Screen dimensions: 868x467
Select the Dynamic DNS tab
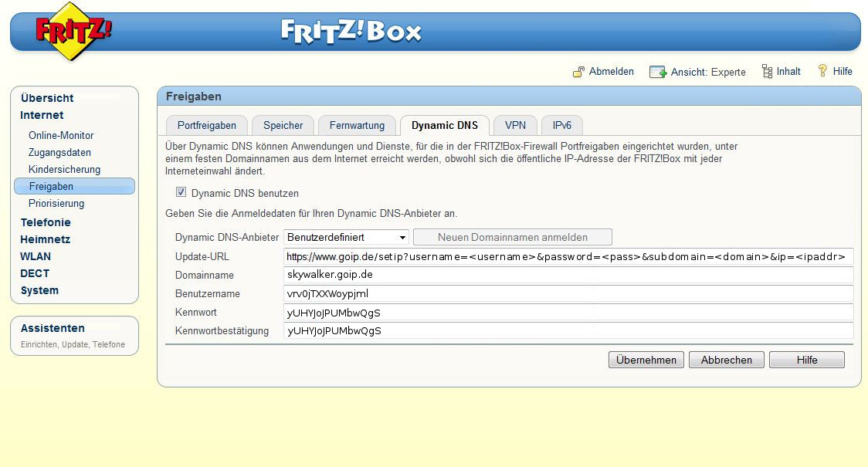click(x=445, y=126)
